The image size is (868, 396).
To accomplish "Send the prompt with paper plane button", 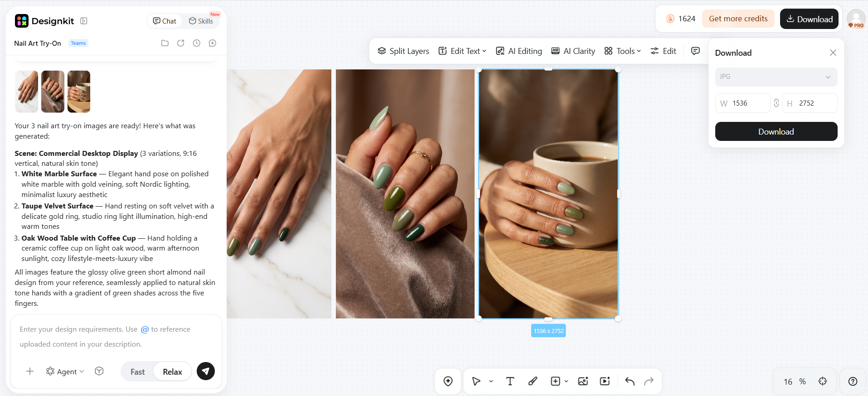I will tap(206, 371).
